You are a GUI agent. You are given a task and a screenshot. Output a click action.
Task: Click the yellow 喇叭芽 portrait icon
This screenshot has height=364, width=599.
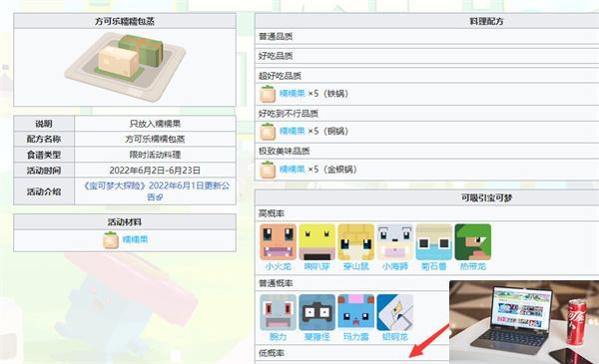tap(316, 242)
